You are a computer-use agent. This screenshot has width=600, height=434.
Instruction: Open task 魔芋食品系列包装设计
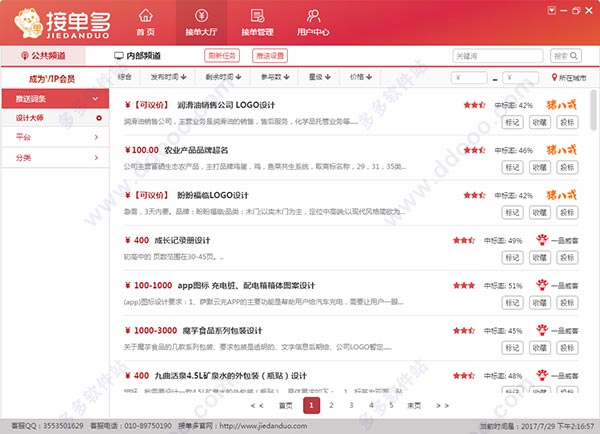(222, 331)
